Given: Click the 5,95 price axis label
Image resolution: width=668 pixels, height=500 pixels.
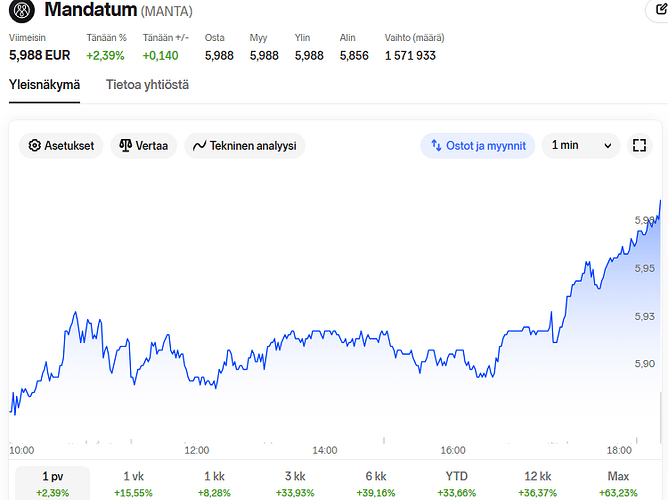Looking at the screenshot, I should click(645, 268).
